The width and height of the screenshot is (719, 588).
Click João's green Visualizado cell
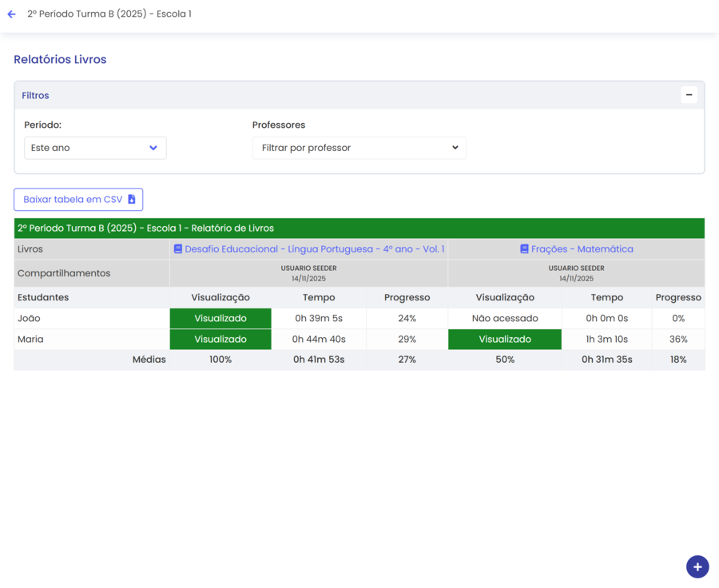pyautogui.click(x=220, y=319)
